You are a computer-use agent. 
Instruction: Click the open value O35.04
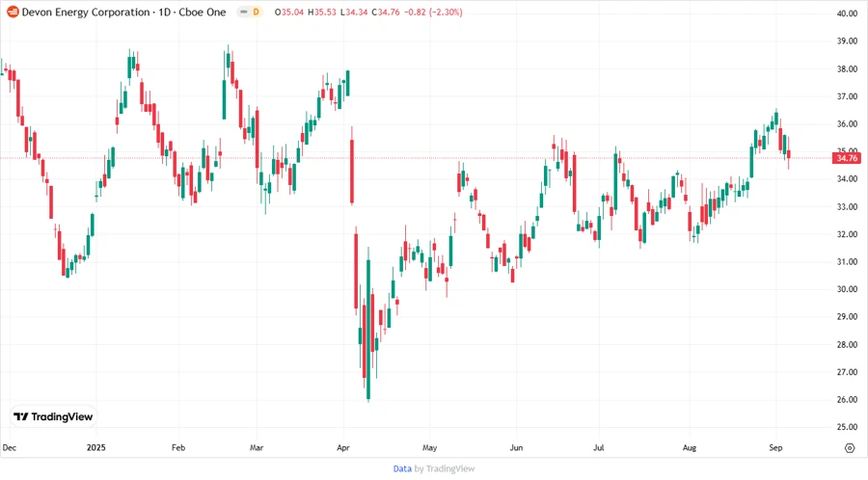tap(289, 12)
